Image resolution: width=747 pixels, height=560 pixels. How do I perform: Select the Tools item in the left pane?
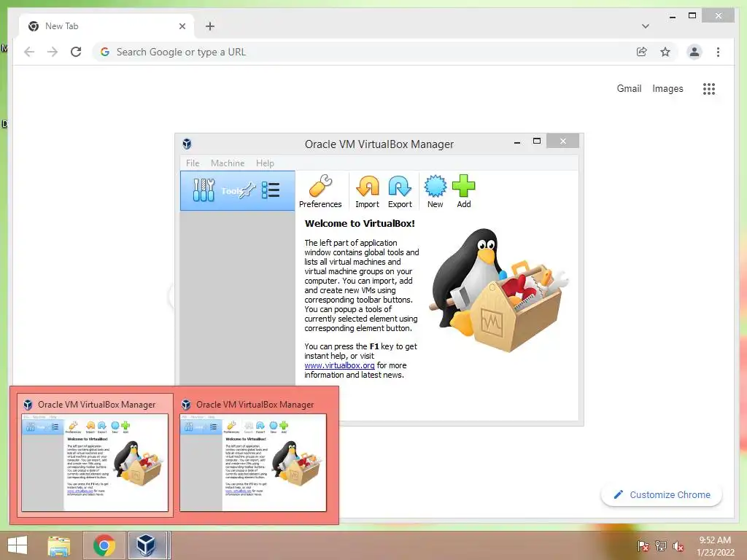(x=237, y=190)
